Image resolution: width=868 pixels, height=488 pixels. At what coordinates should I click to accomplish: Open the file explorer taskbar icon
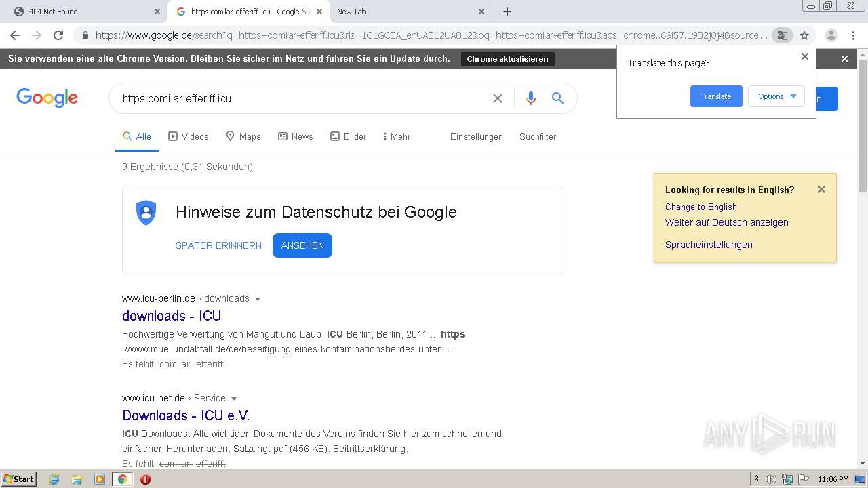(77, 479)
